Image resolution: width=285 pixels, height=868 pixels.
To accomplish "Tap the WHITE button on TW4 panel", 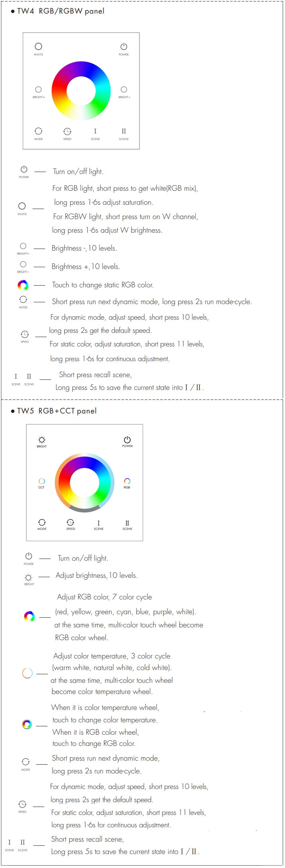I will click(39, 47).
